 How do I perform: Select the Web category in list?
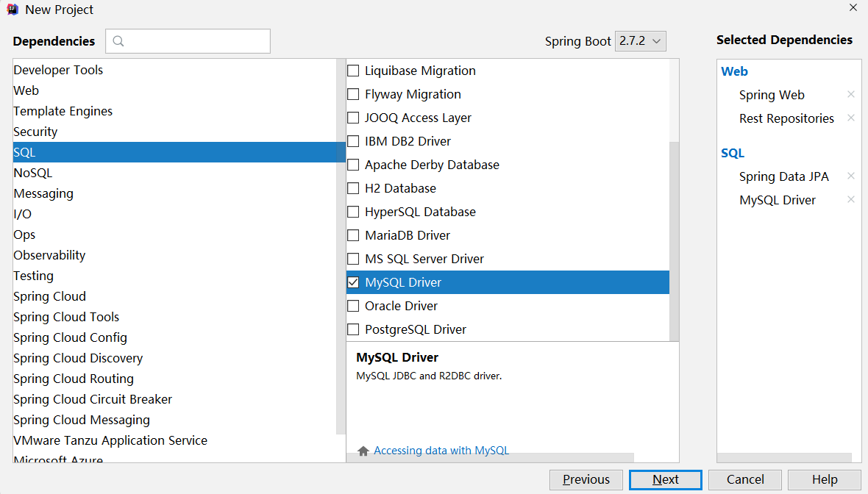point(174,90)
